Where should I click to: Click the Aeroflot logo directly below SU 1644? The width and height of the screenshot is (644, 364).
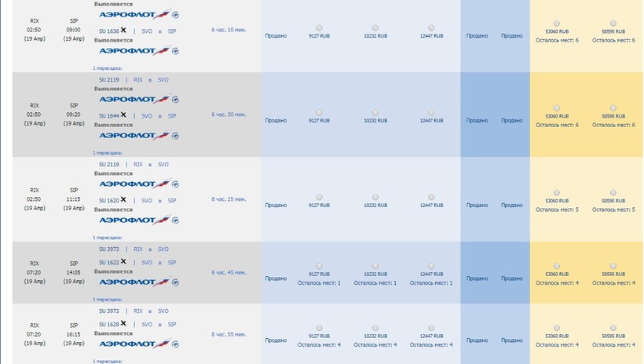click(139, 136)
